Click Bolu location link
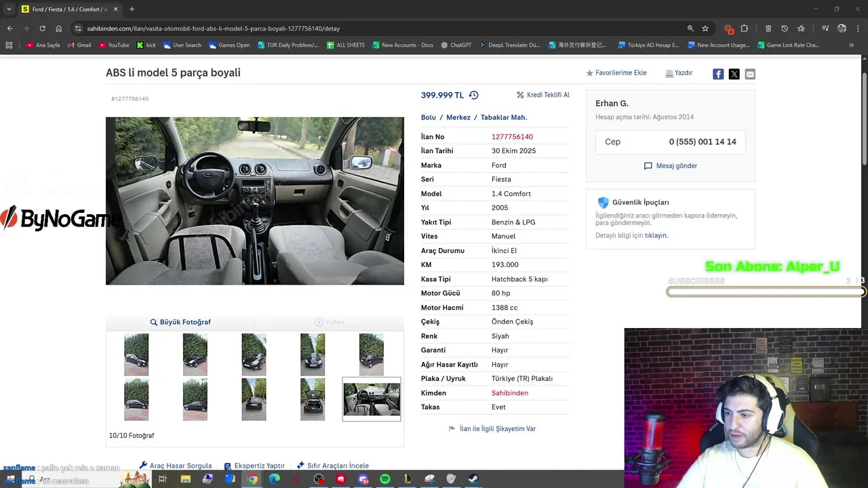The image size is (868, 488). coord(429,117)
